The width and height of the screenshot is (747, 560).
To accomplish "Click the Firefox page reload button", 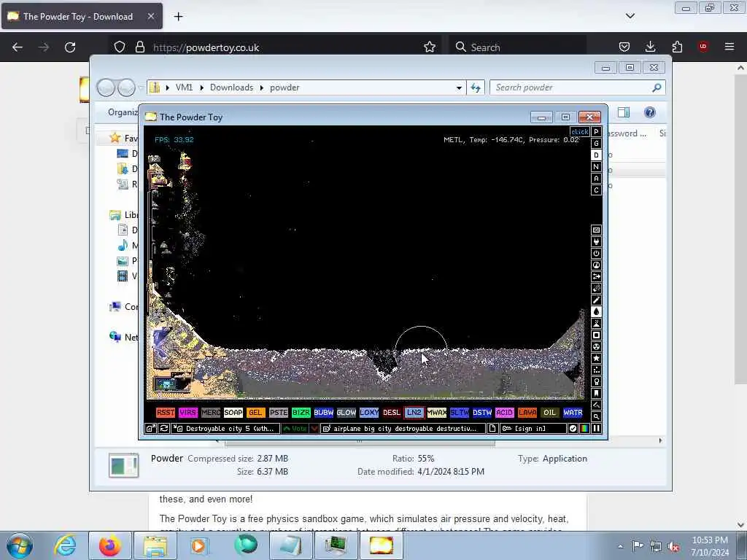I will tap(70, 47).
